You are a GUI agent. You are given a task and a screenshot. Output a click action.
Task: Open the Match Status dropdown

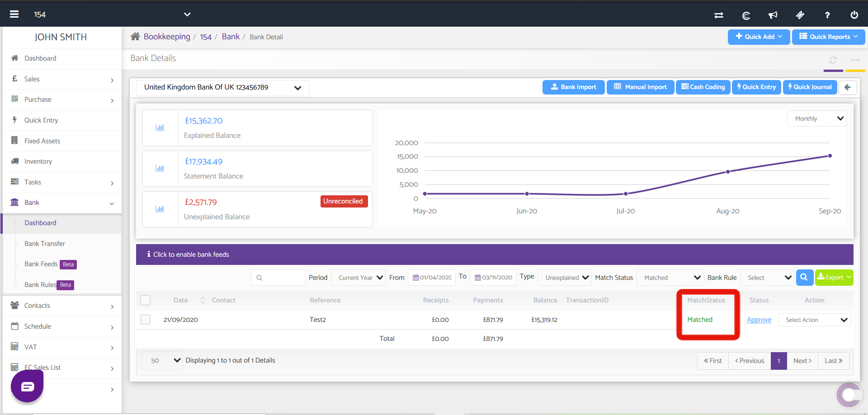pos(670,278)
